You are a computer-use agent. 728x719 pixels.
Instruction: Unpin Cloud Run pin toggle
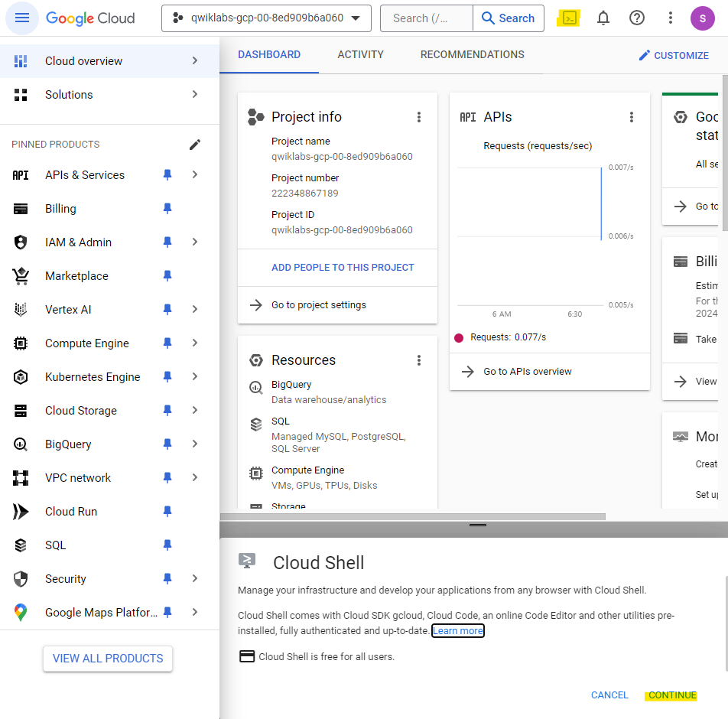(167, 512)
